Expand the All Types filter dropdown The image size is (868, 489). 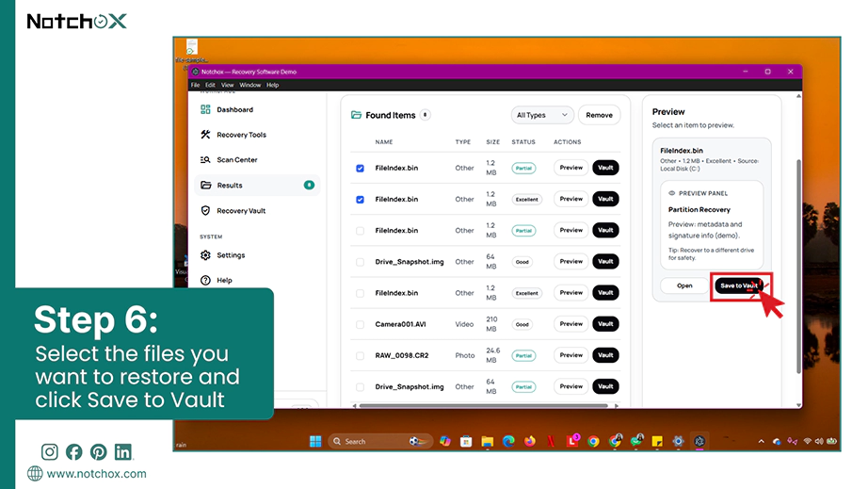tap(541, 115)
